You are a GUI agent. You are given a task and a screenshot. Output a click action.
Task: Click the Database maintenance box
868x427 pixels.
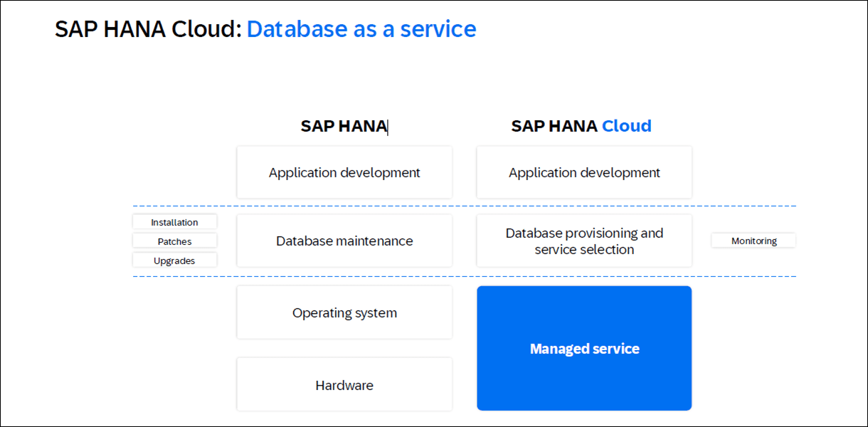coord(344,241)
